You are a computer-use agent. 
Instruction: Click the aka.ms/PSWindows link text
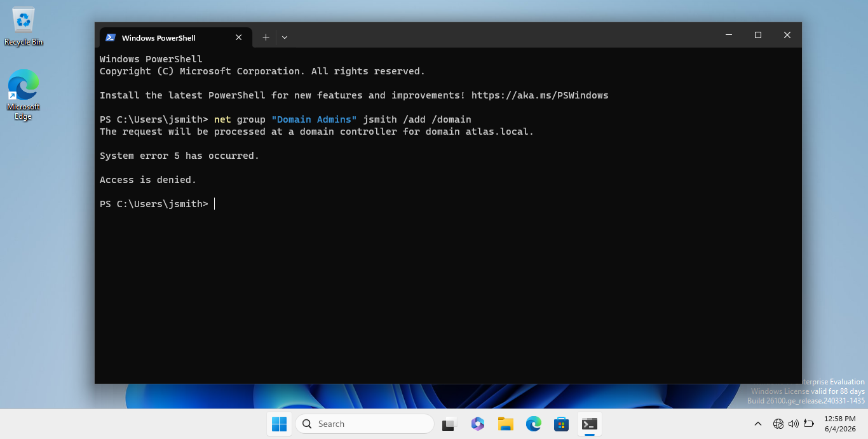click(x=539, y=95)
